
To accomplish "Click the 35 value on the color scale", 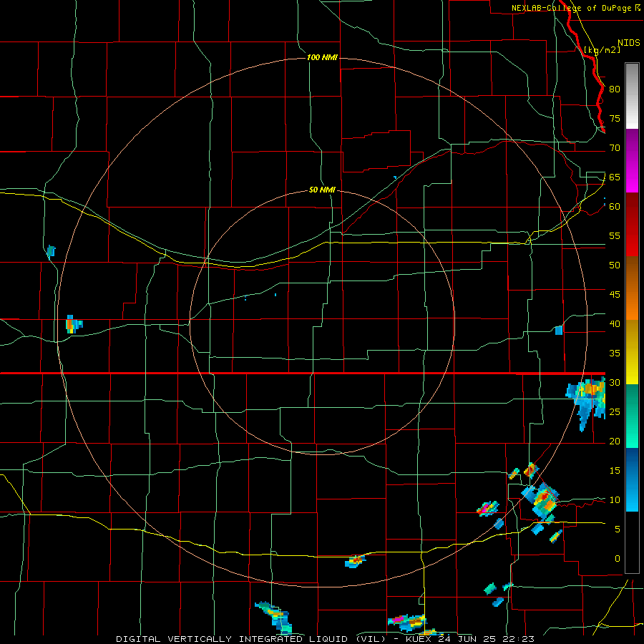I will point(615,353).
